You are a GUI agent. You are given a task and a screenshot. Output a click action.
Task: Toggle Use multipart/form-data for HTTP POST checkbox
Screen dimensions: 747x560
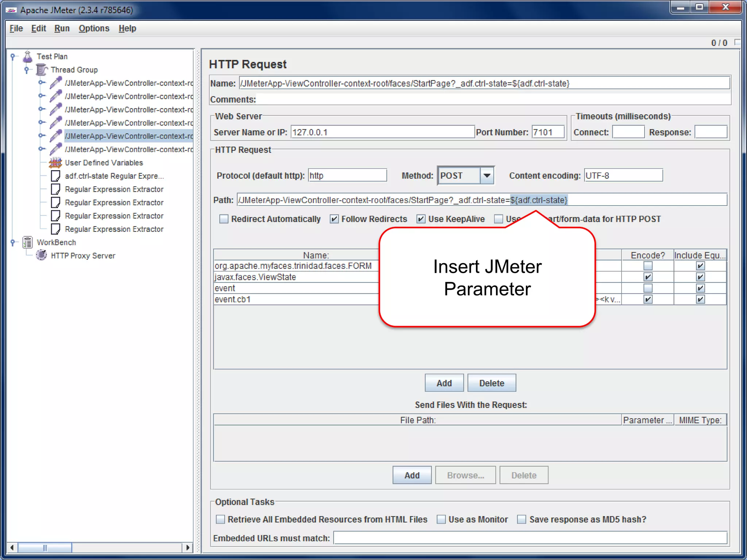click(x=498, y=219)
